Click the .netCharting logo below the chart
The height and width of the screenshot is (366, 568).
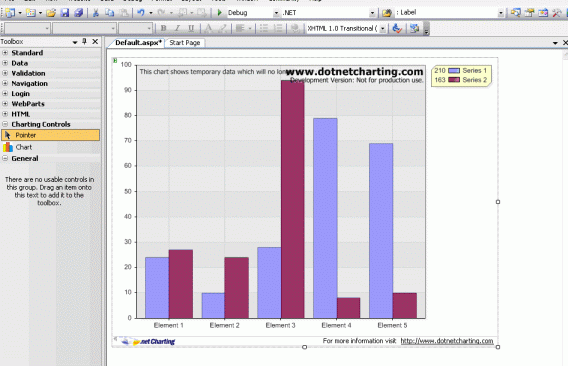coord(149,341)
